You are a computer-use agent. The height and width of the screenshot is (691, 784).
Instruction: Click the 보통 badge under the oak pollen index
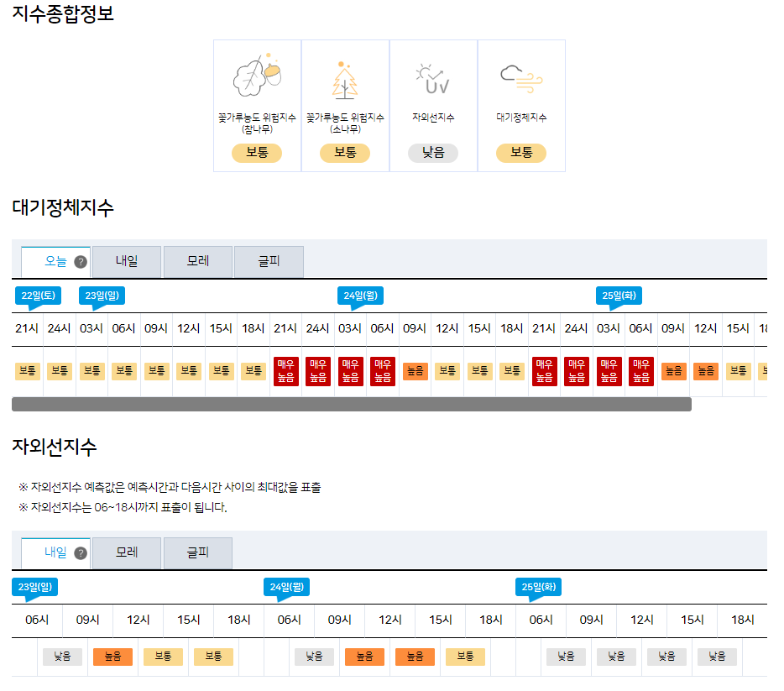tap(257, 153)
